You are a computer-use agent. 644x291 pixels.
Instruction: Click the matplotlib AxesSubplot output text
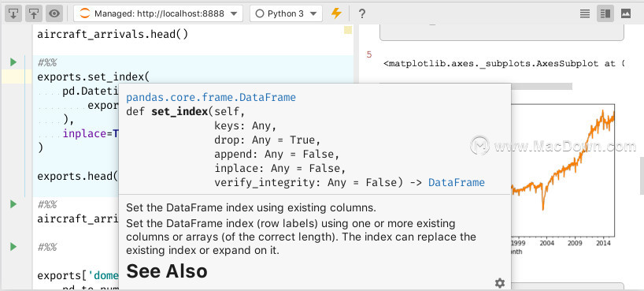click(x=504, y=64)
